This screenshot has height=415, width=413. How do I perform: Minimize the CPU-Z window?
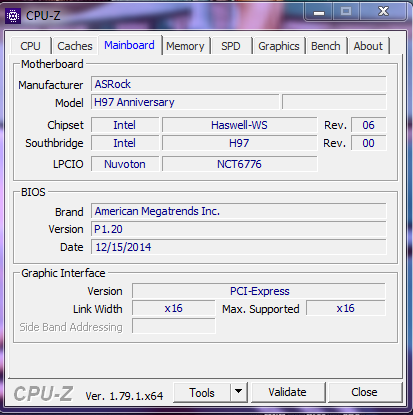click(x=319, y=12)
